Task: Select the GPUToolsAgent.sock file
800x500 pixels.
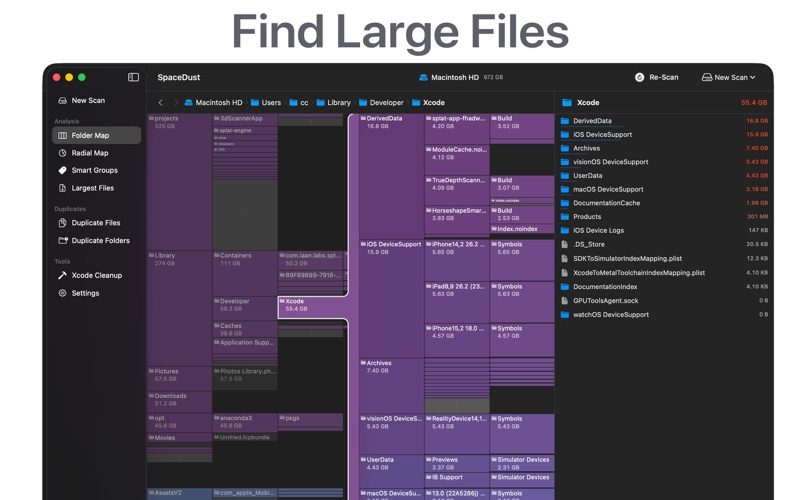Action: 664,301
